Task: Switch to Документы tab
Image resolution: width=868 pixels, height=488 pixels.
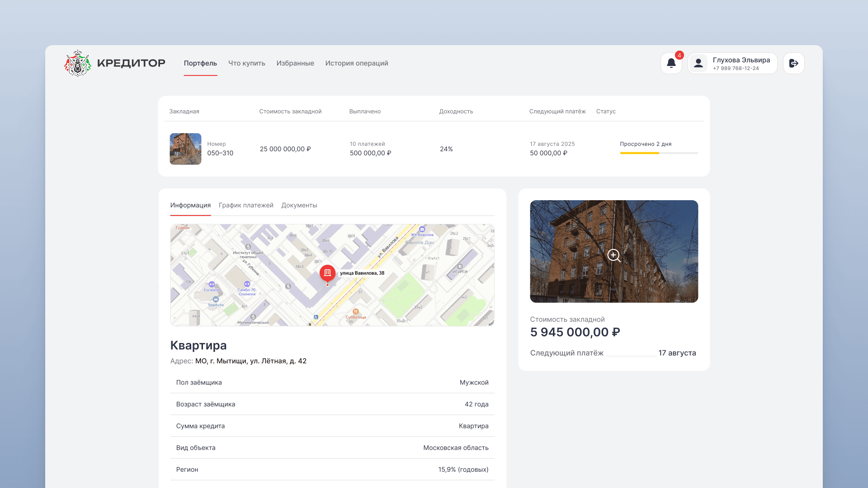Action: pyautogui.click(x=299, y=205)
